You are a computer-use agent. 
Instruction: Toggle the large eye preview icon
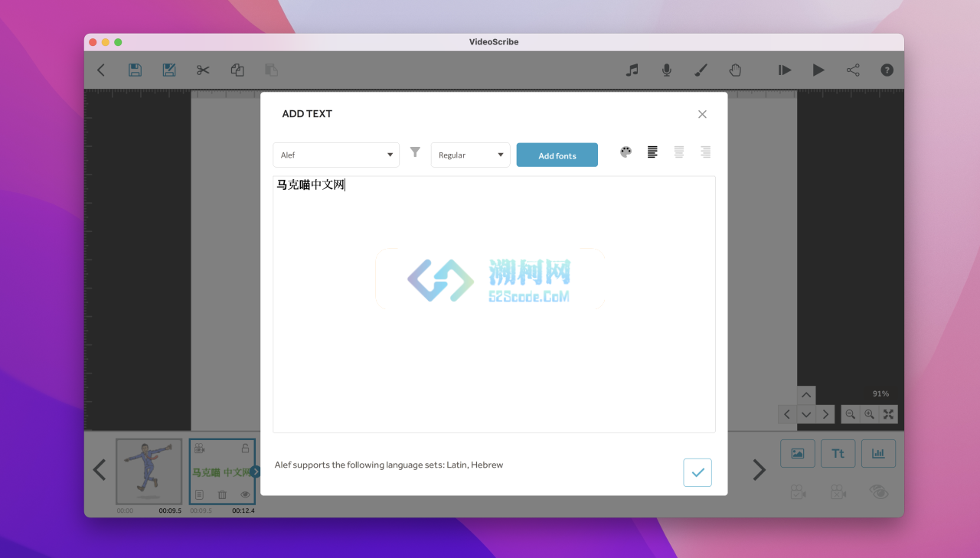879,492
